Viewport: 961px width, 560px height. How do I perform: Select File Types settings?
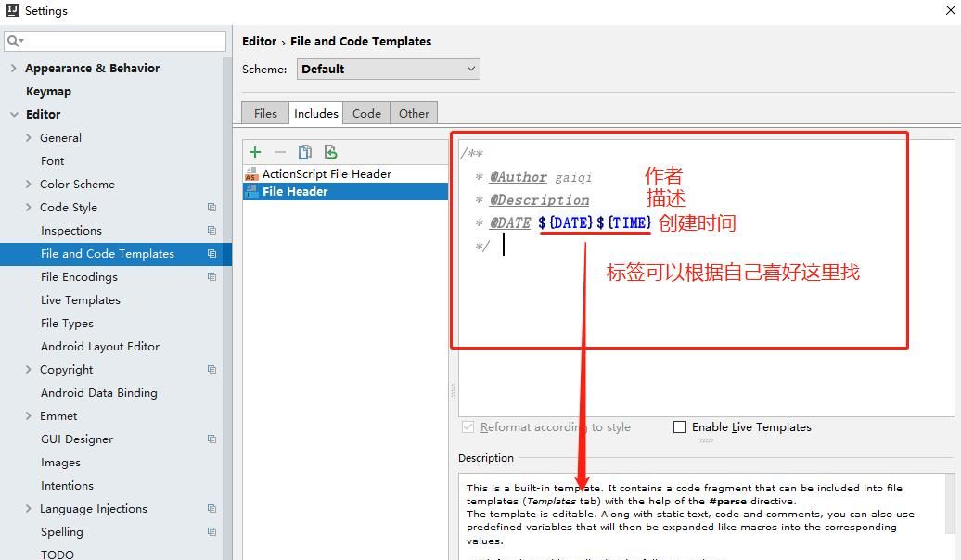click(x=67, y=324)
